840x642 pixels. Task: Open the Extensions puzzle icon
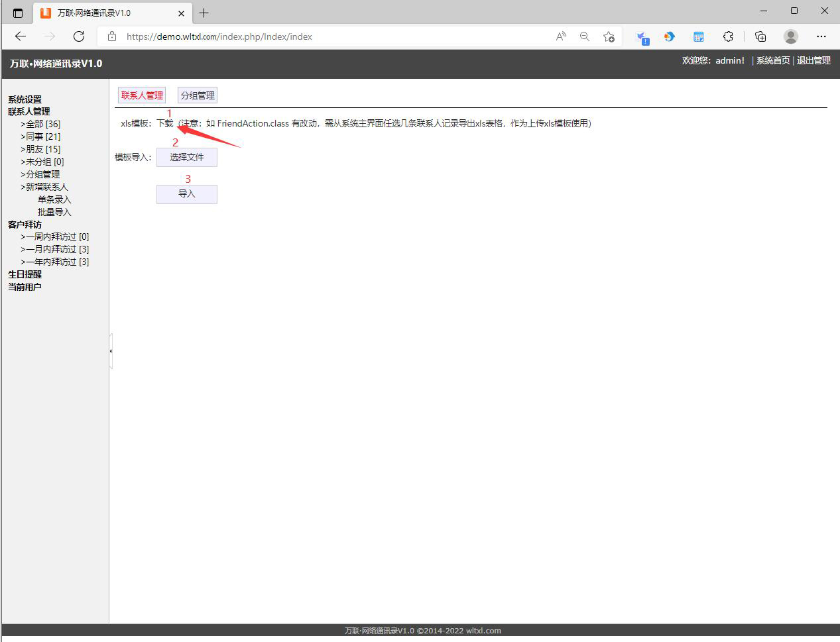[x=728, y=36]
